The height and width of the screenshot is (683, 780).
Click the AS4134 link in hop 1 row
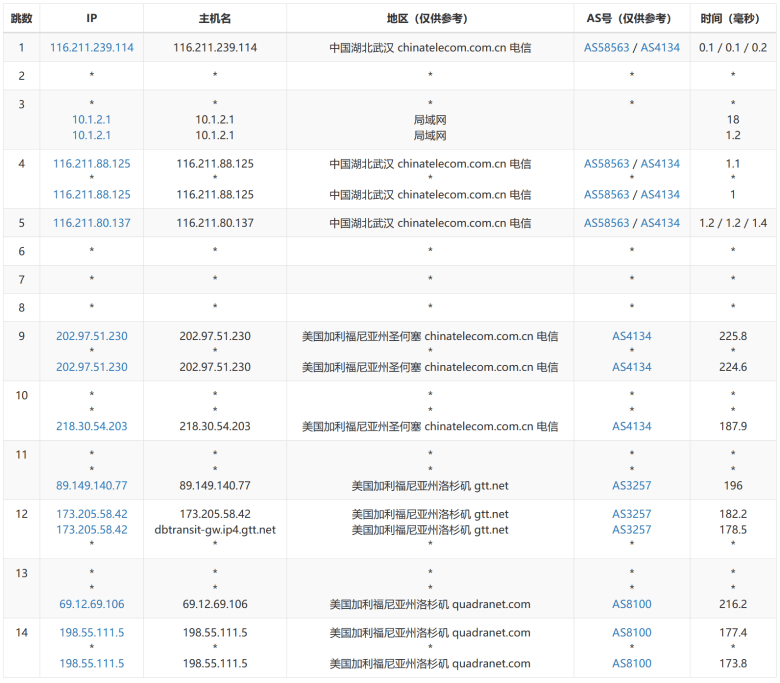click(660, 48)
